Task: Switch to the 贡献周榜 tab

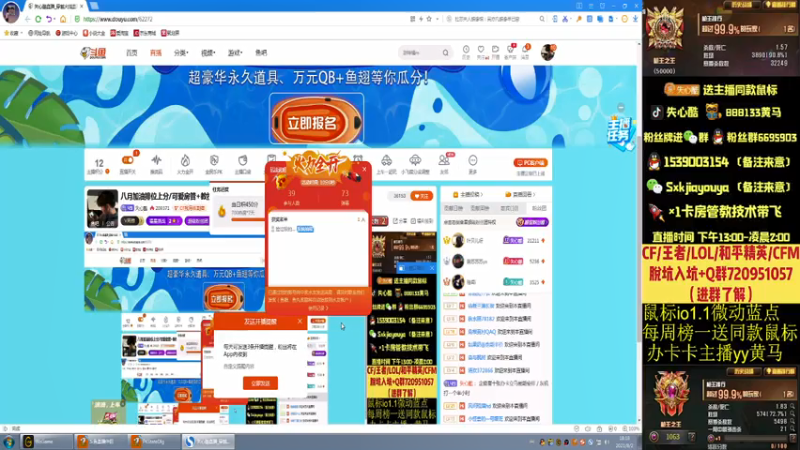Action: pyautogui.click(x=480, y=208)
